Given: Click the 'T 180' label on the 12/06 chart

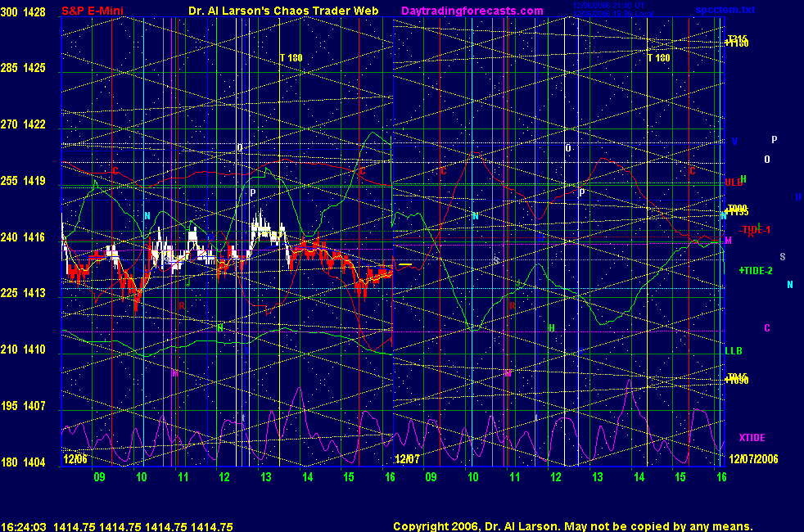Looking at the screenshot, I should pyautogui.click(x=291, y=58).
